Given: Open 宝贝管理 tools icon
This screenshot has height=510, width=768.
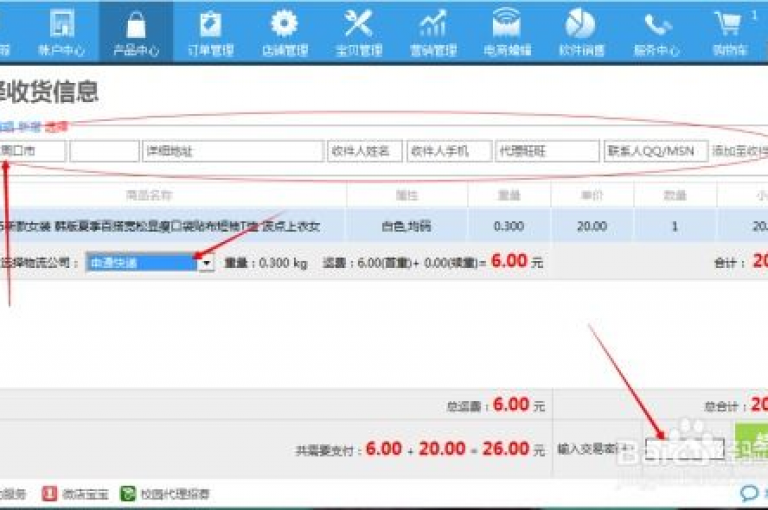Looking at the screenshot, I should pos(359,24).
